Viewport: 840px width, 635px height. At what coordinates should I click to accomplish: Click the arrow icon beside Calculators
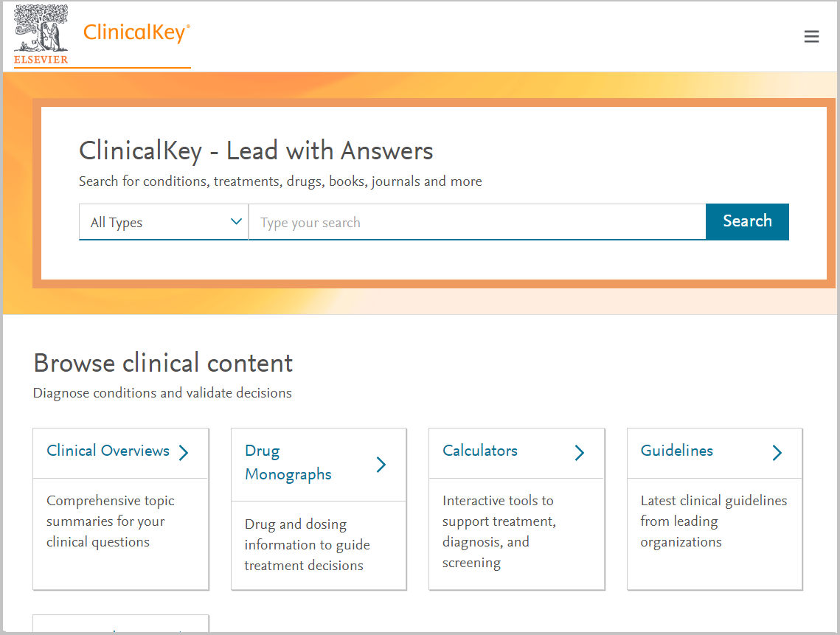pyautogui.click(x=580, y=452)
